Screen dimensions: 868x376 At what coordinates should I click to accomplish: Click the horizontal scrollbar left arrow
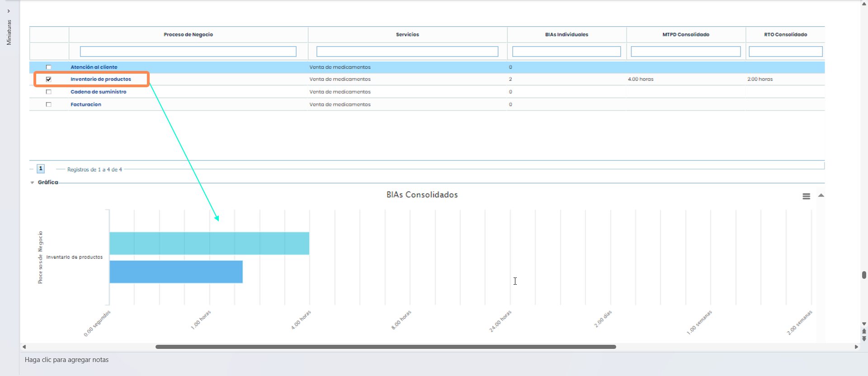[24, 347]
